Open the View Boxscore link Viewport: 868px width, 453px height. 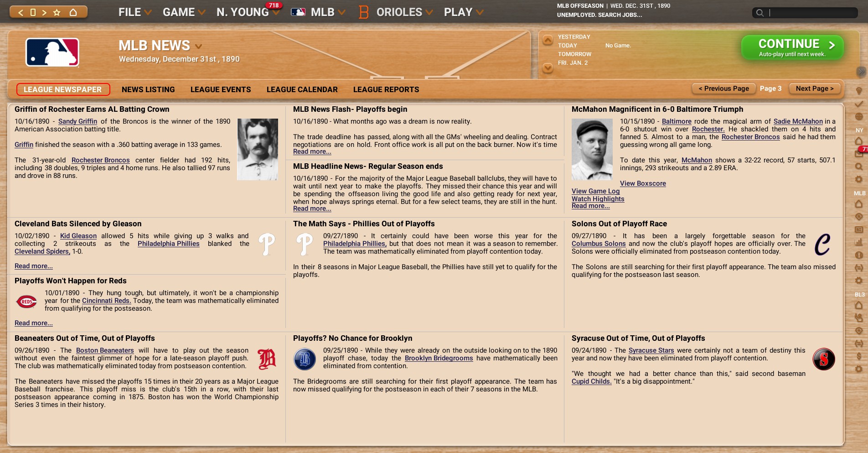coord(642,183)
